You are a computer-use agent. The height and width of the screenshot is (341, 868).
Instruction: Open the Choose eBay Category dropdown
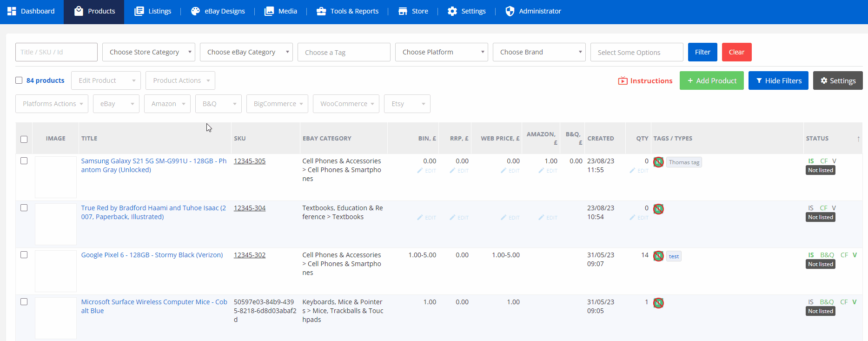click(x=246, y=52)
